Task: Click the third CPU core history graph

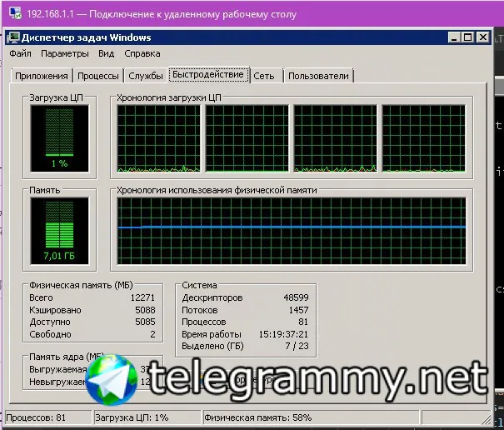Action: click(x=335, y=138)
